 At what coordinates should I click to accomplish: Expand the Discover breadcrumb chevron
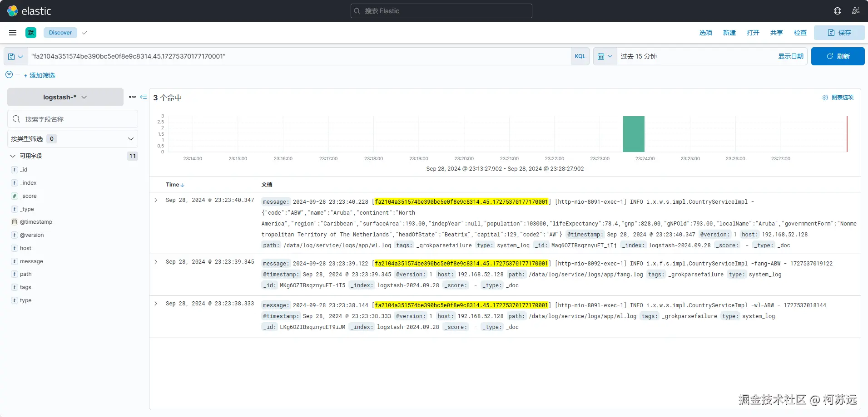pyautogui.click(x=84, y=33)
